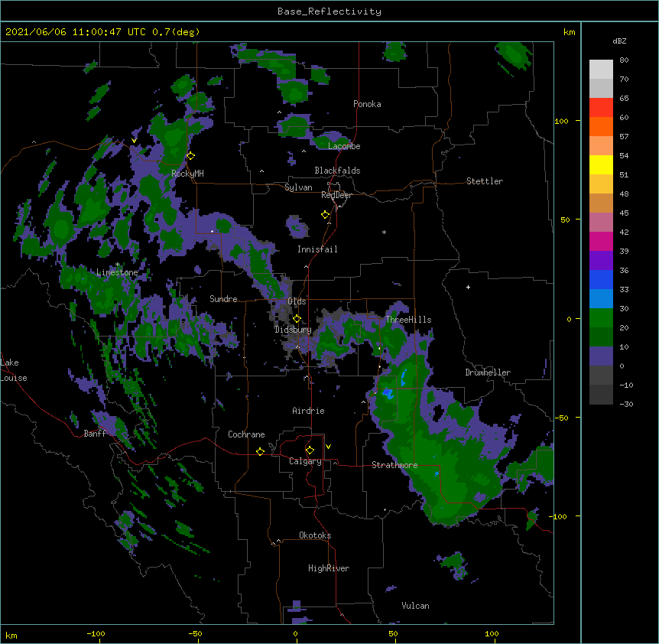Pick the dark green 10–20 dBZ swatch
Viewport: 659px width, 644px height.
[x=601, y=337]
